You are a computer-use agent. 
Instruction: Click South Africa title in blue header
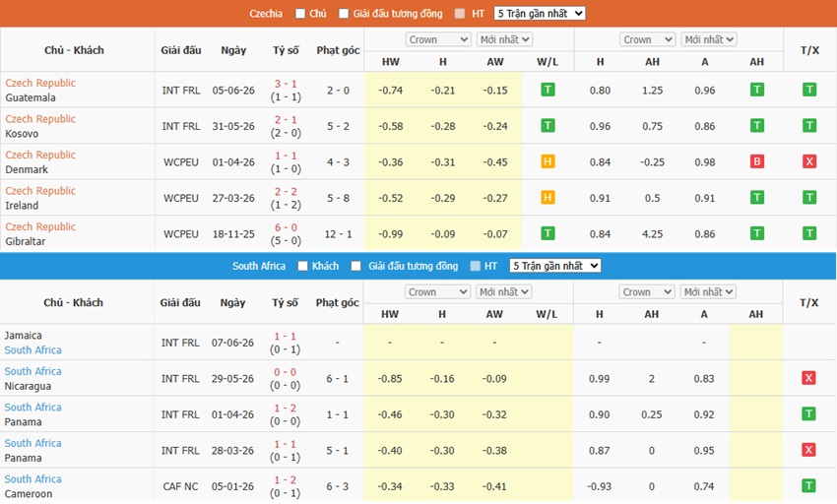(259, 266)
